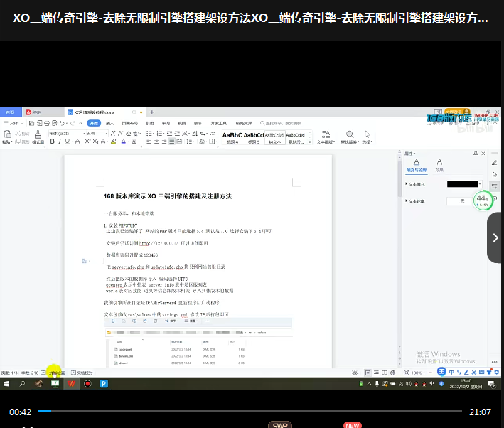Open the text layout tool dropdown
This screenshot has width=504, height=428.
point(326,137)
